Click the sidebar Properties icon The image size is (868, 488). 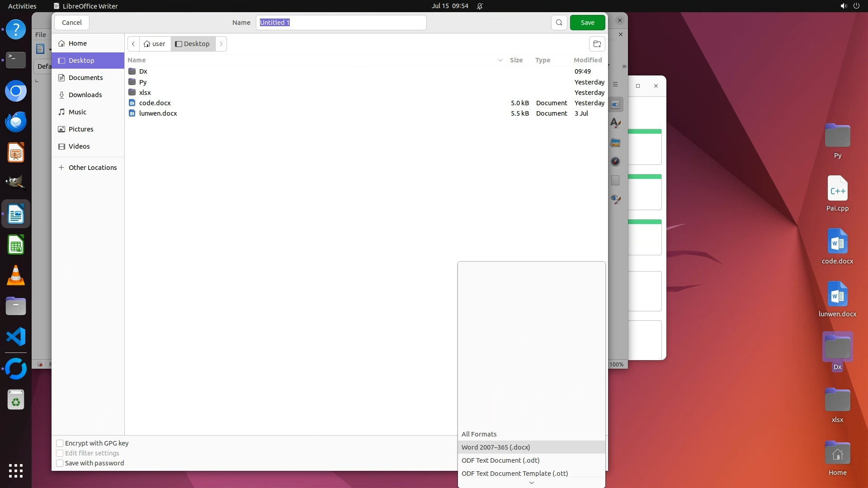point(615,104)
